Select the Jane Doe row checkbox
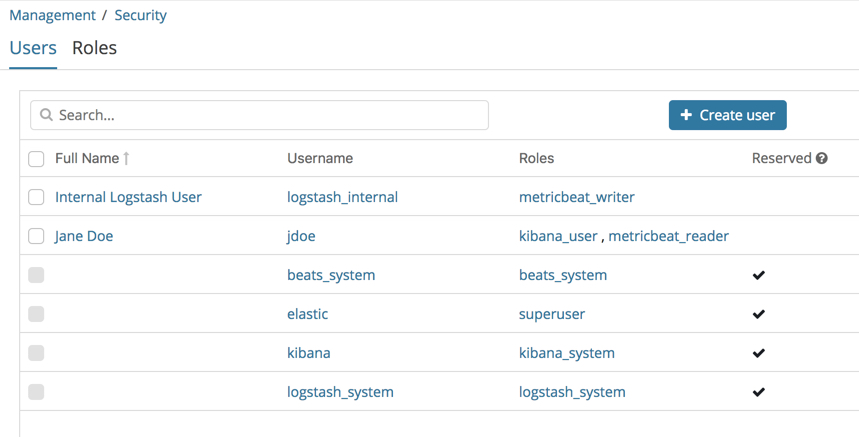The width and height of the screenshot is (859, 437). [x=36, y=236]
